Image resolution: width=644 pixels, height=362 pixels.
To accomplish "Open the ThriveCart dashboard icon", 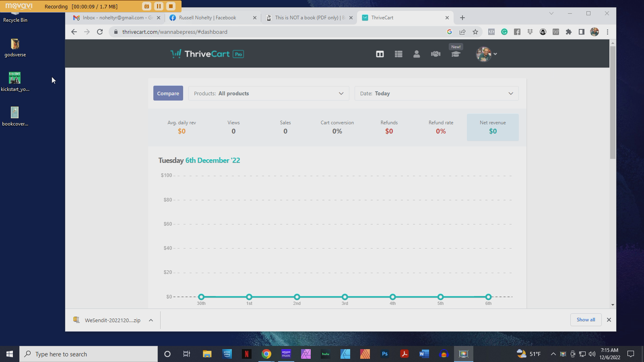I will [380, 53].
